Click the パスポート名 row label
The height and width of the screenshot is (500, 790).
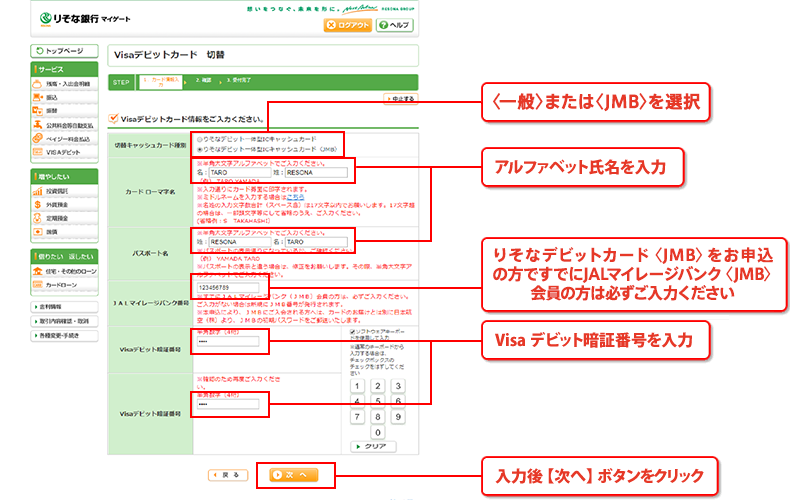click(150, 254)
